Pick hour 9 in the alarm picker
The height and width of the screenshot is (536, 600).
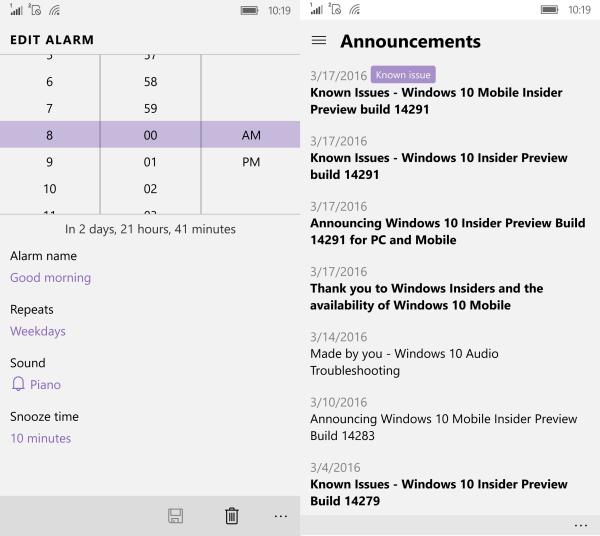[49, 162]
